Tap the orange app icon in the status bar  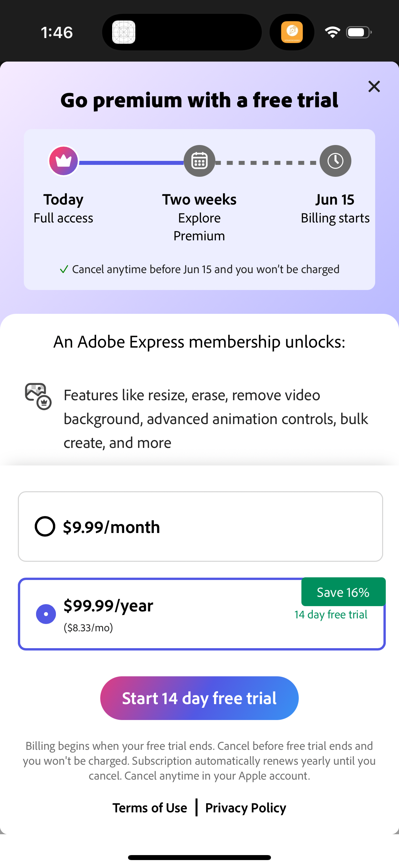pyautogui.click(x=291, y=32)
